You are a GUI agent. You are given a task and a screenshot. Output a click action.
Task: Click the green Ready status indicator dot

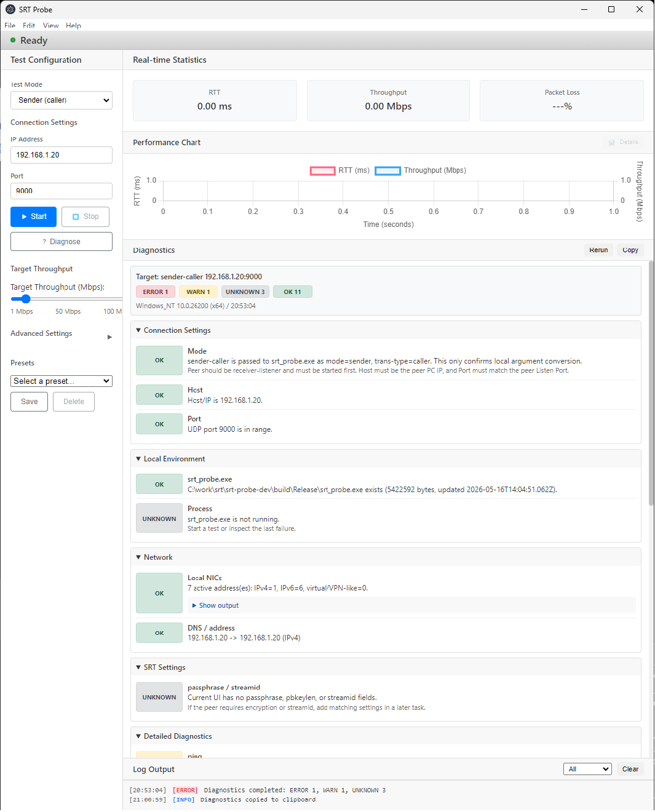(13, 40)
